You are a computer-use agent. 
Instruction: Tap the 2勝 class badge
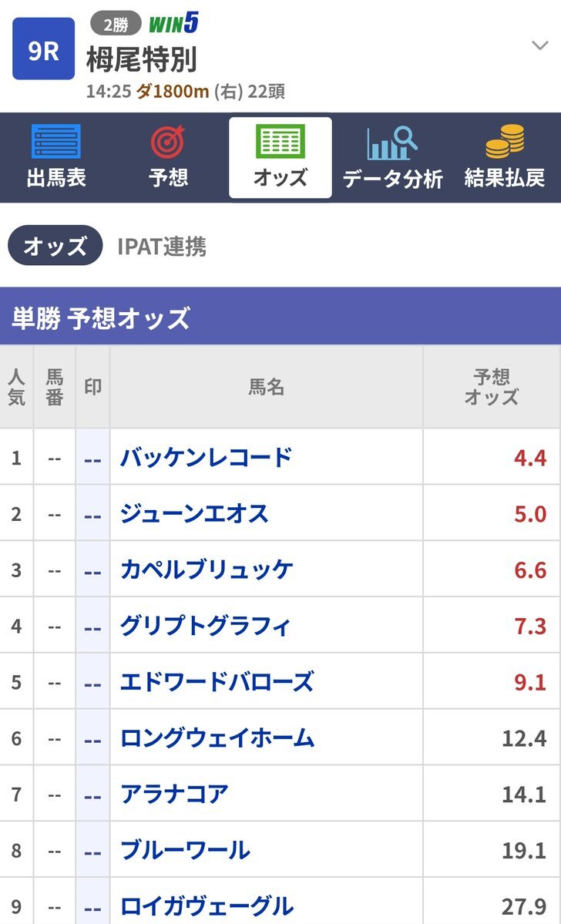(x=116, y=24)
